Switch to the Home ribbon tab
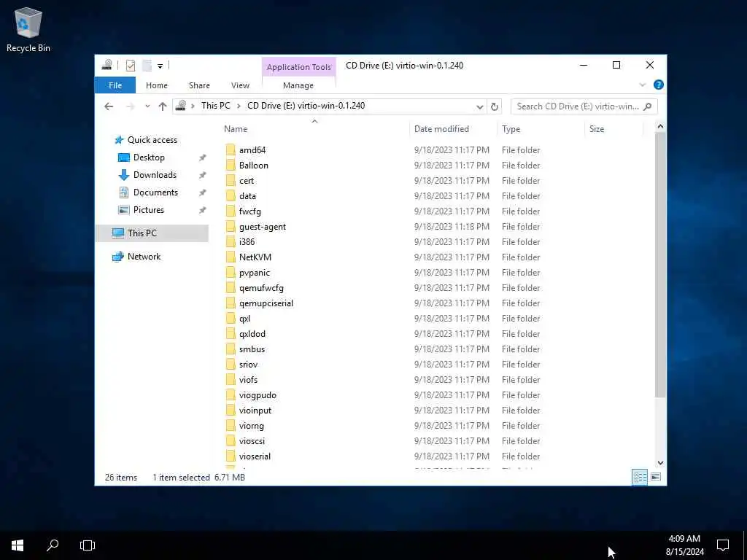The height and width of the screenshot is (560, 747). click(157, 85)
